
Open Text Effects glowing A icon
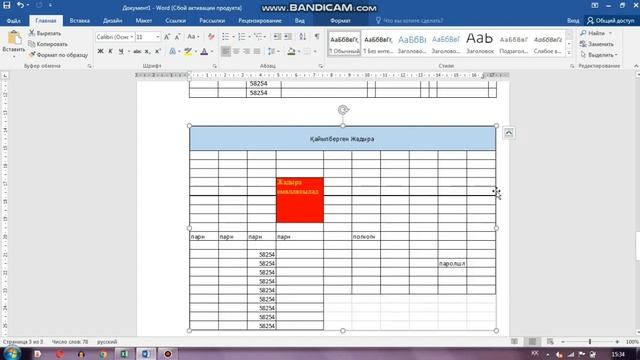[172, 51]
